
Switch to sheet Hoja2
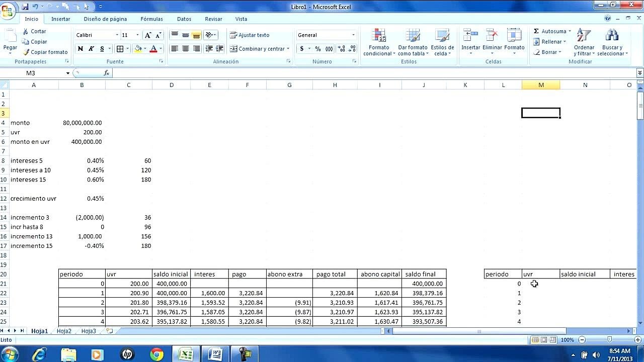64,331
